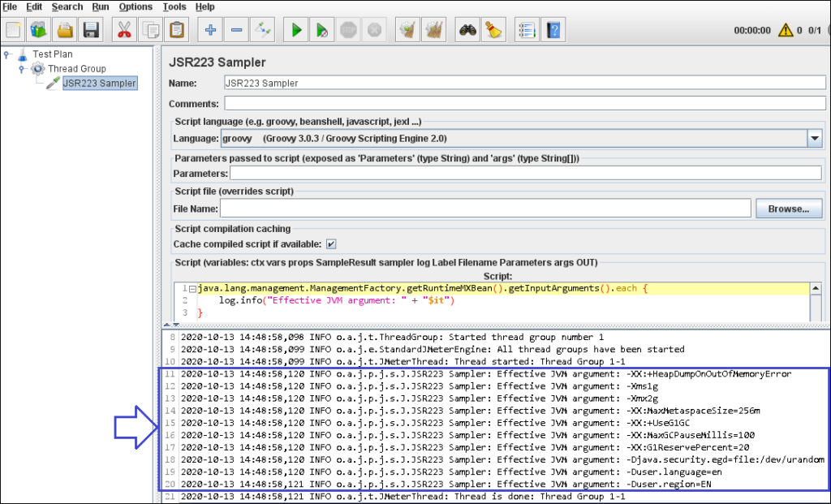The height and width of the screenshot is (504, 831).
Task: Open a test plan using the folder icon
Action: pos(65,29)
